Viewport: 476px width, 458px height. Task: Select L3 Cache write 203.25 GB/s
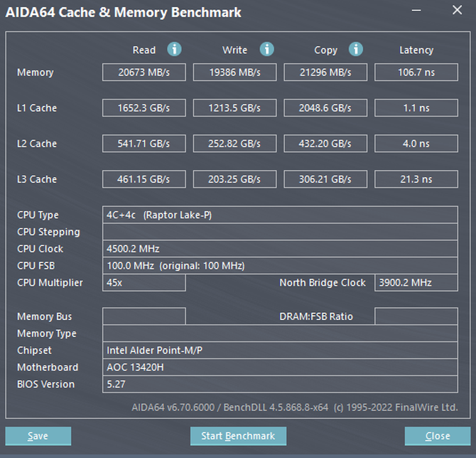click(234, 179)
